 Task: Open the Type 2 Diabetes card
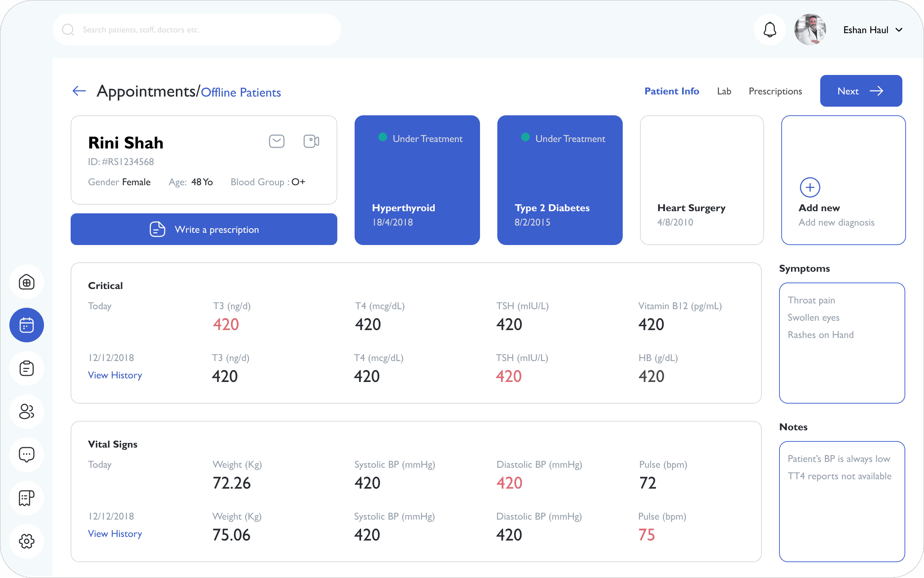tap(560, 180)
